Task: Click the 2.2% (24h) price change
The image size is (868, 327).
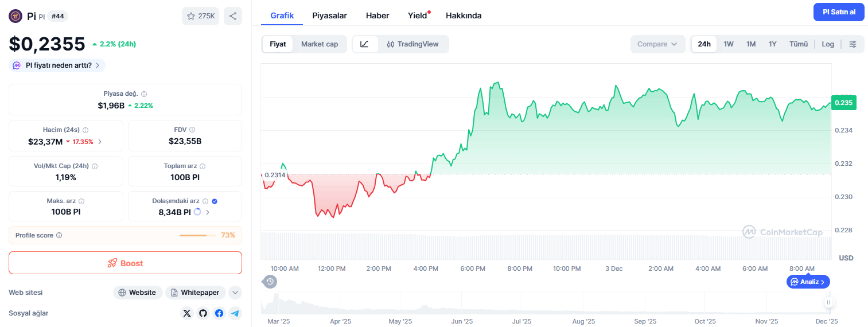Action: (x=114, y=44)
